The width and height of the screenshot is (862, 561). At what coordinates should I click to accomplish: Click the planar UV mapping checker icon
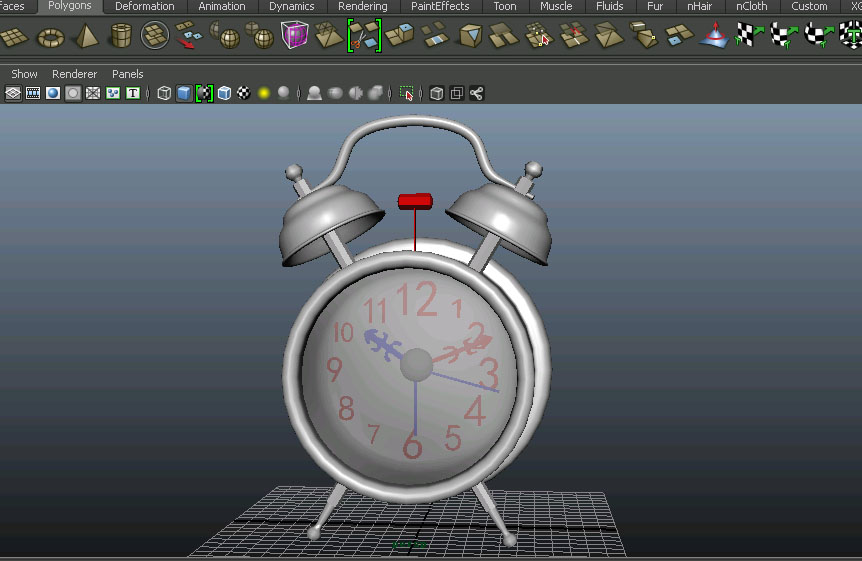(x=747, y=36)
